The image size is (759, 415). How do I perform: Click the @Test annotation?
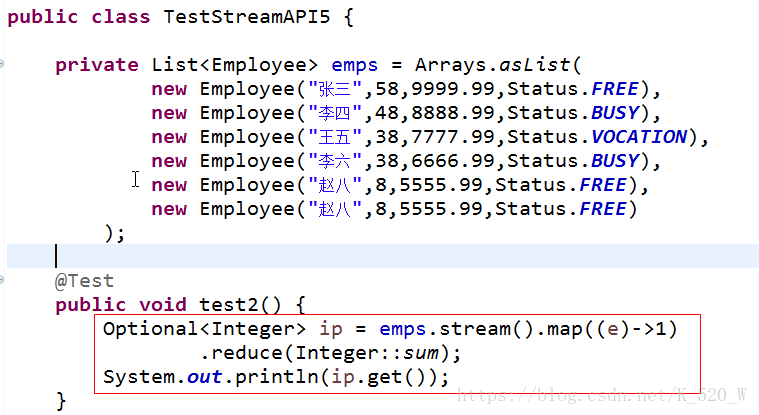(x=85, y=281)
